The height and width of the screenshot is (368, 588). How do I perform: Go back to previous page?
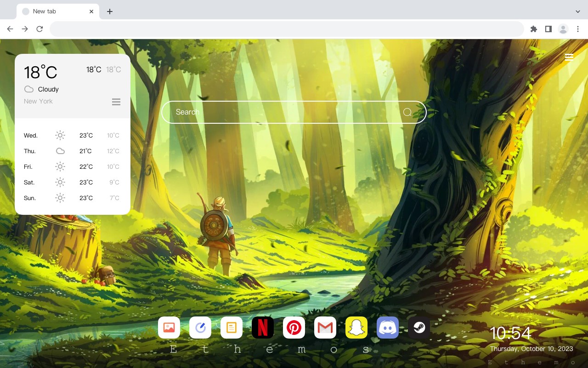pos(10,29)
